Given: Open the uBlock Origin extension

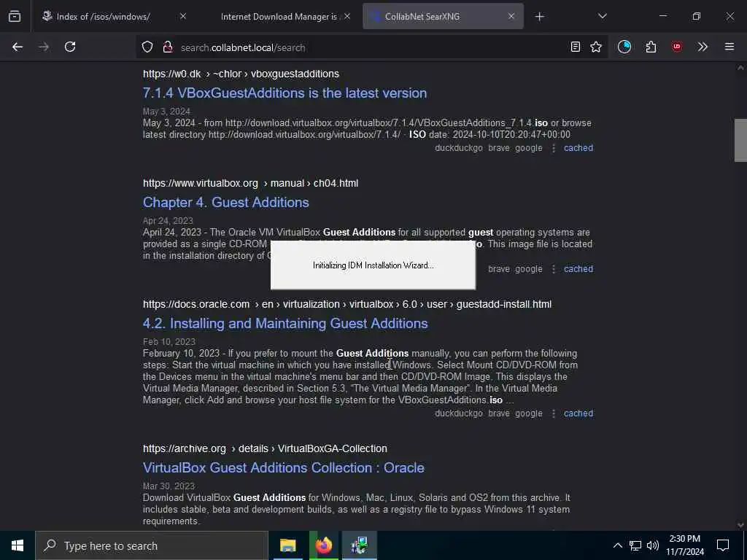Looking at the screenshot, I should 677,47.
